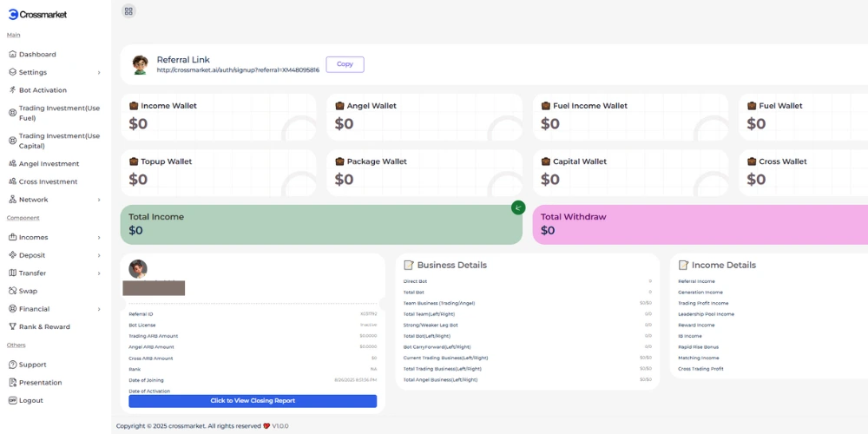The height and width of the screenshot is (434, 868).
Task: Click the Trading Investment(Use Fuel) icon
Action: pyautogui.click(x=13, y=113)
